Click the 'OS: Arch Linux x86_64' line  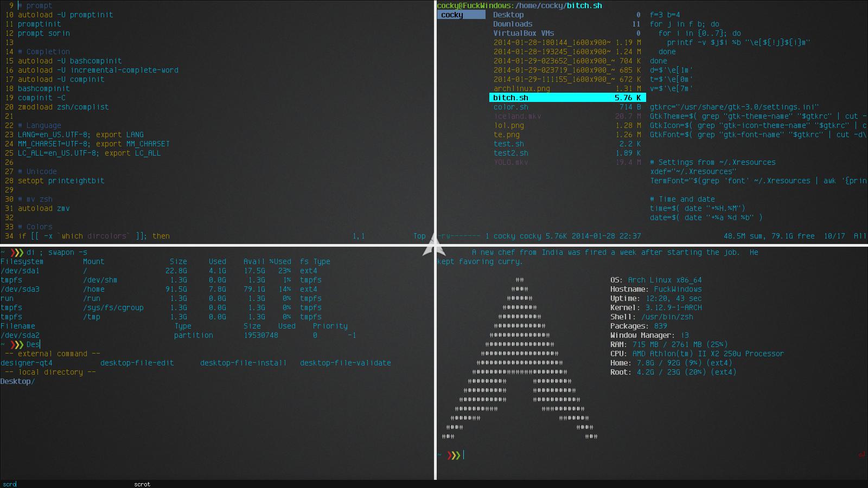(656, 280)
